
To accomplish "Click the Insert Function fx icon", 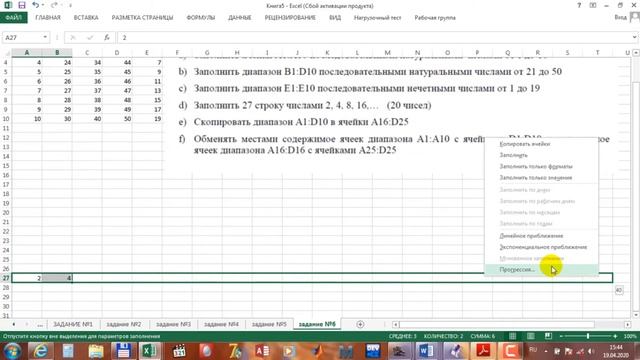I will coord(107,38).
